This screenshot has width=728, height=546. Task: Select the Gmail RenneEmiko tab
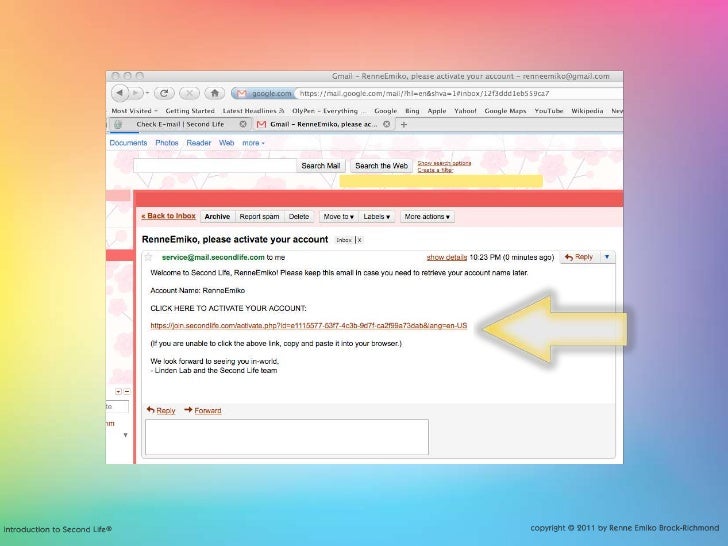point(324,124)
